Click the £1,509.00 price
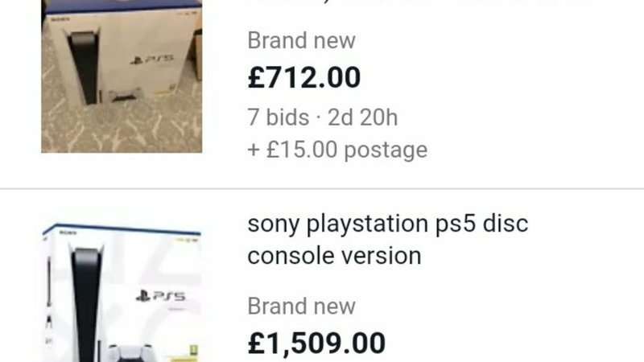The height and width of the screenshot is (362, 644). (x=316, y=343)
